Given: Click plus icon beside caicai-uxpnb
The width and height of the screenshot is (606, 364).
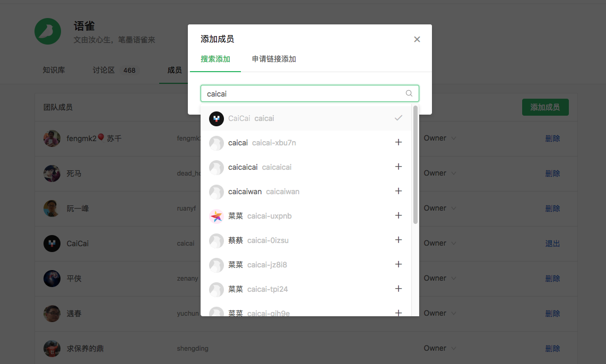Looking at the screenshot, I should pos(399,215).
